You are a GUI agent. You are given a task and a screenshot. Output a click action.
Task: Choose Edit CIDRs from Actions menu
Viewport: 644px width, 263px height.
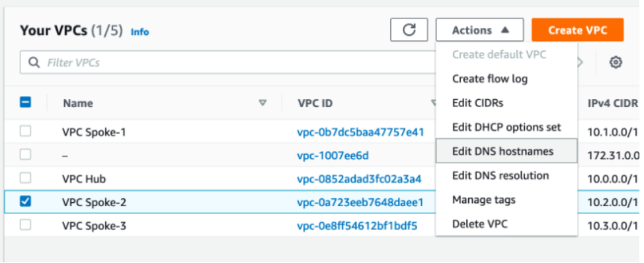(506, 103)
